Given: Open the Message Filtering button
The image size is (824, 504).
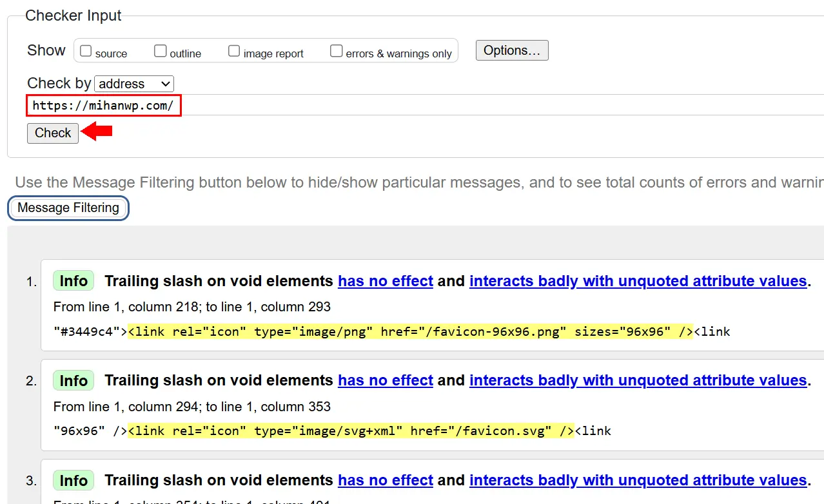Looking at the screenshot, I should pos(68,208).
